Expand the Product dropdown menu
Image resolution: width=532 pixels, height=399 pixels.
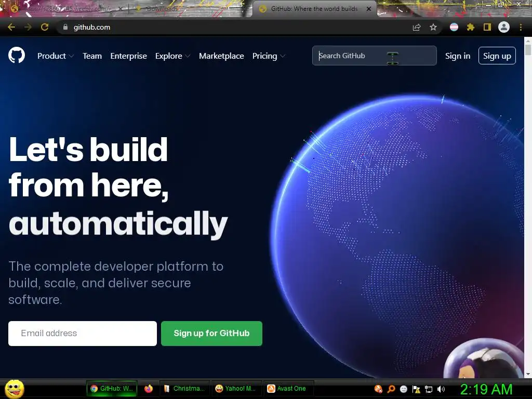[56, 56]
